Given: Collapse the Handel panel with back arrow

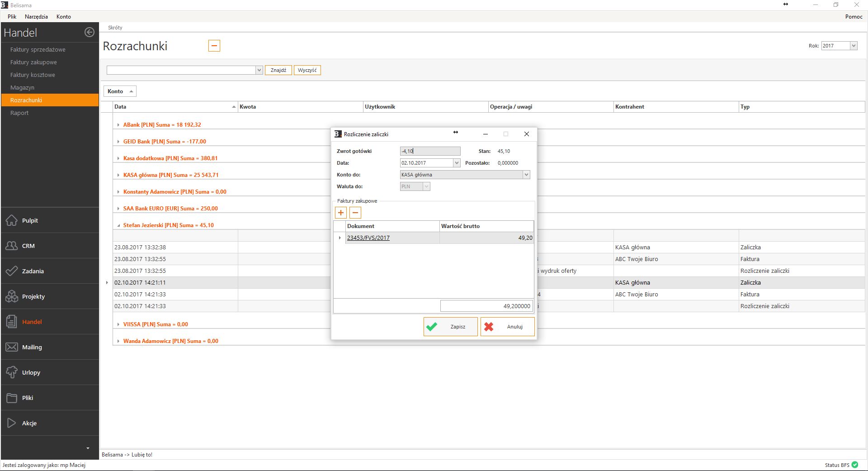Looking at the screenshot, I should [x=90, y=32].
